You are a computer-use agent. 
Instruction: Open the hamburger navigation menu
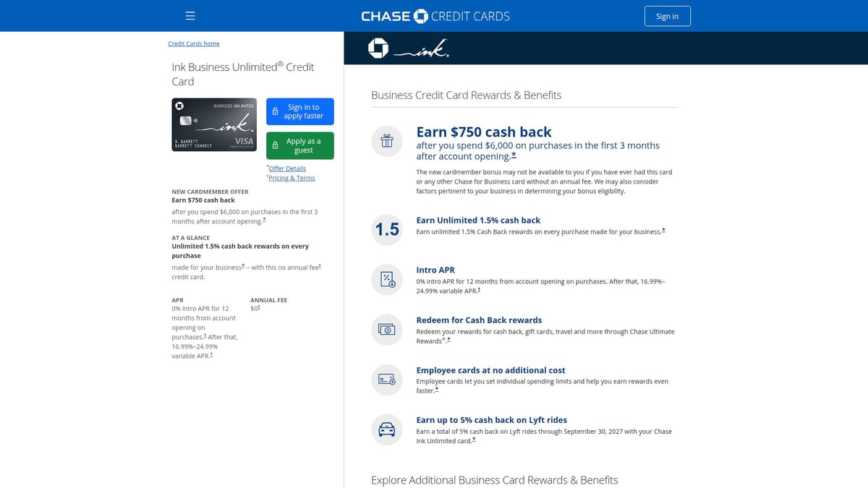tap(190, 16)
